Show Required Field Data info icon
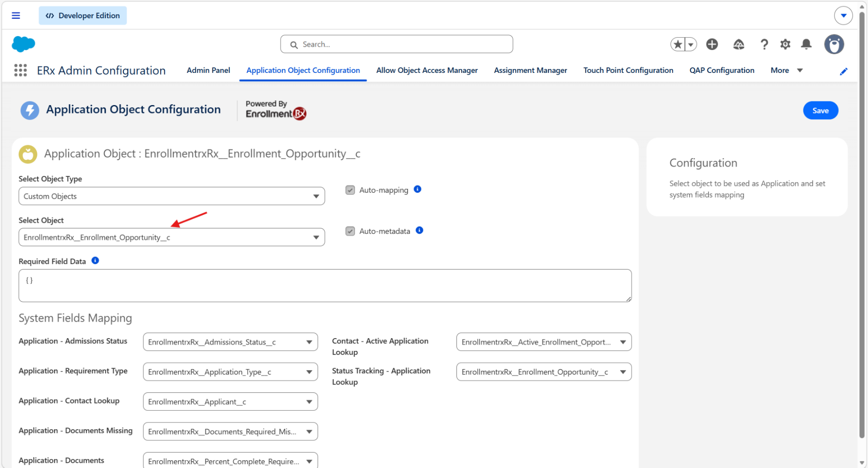The image size is (868, 468). pyautogui.click(x=95, y=260)
